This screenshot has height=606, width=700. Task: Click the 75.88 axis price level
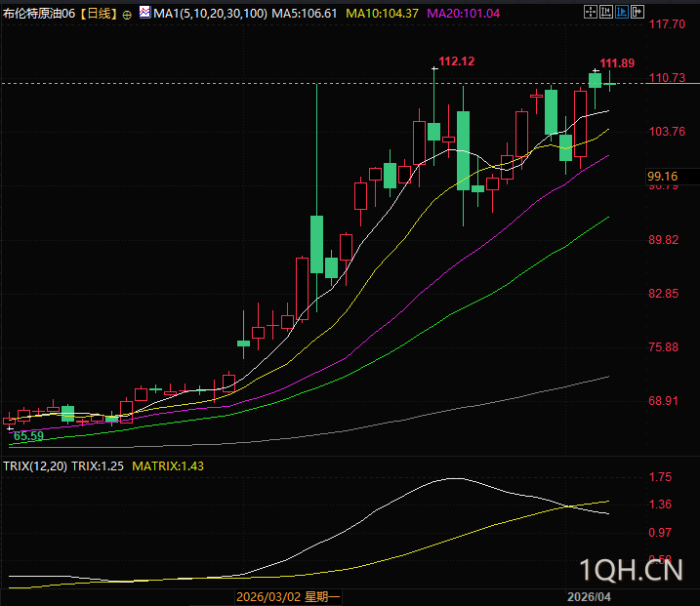[x=664, y=347]
